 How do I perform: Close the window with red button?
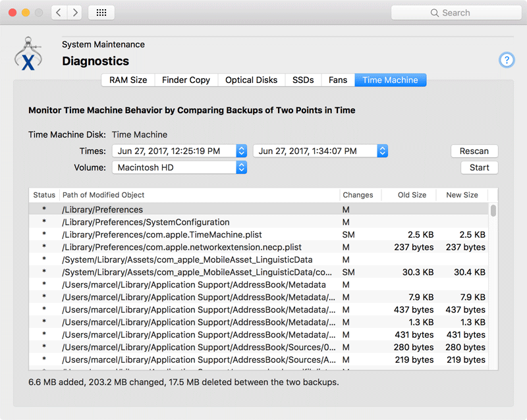[13, 13]
